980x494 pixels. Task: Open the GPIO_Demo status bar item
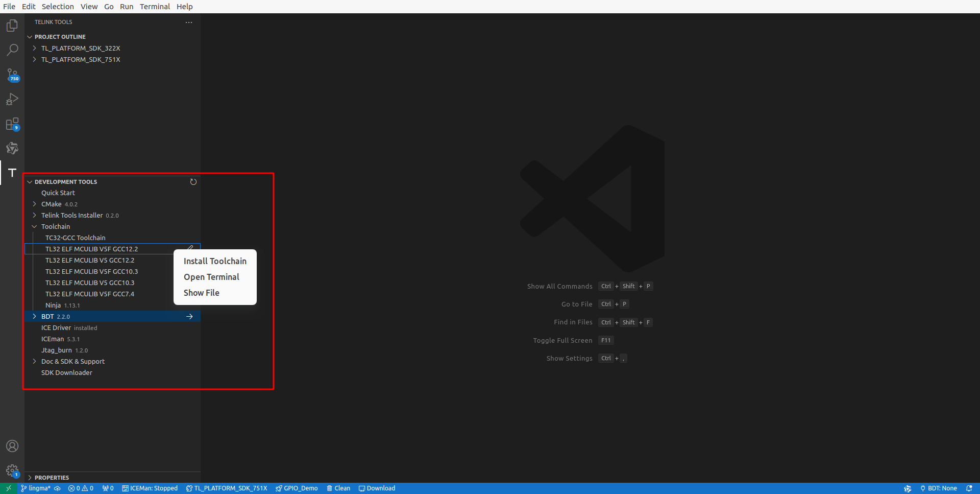tap(297, 488)
